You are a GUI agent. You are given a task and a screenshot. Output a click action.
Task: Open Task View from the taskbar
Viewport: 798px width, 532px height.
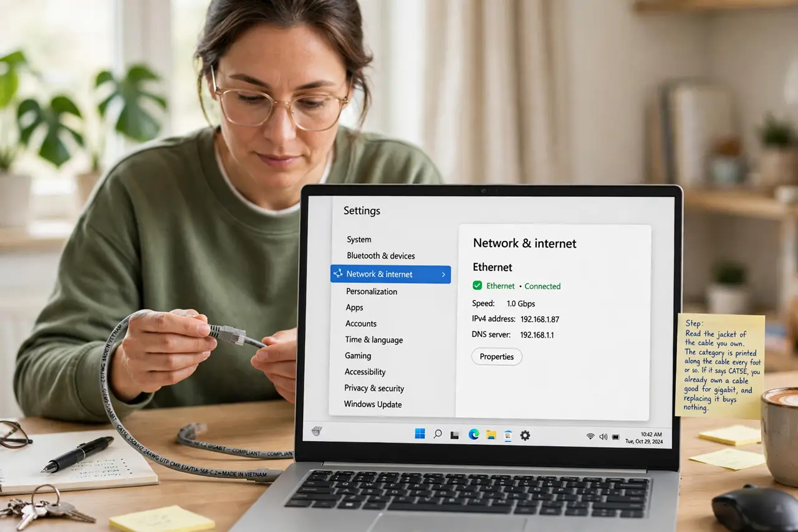click(455, 435)
